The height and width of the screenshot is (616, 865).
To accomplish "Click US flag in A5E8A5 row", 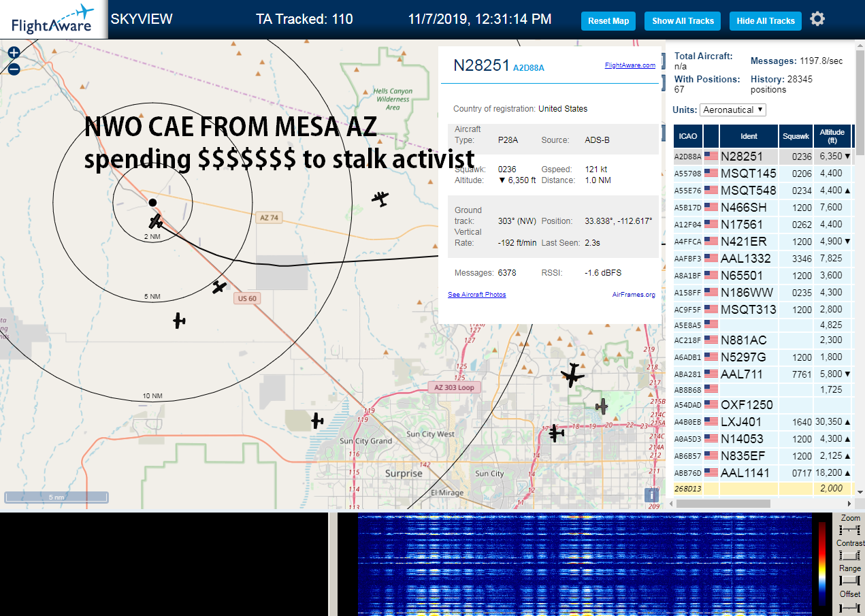I will click(x=711, y=325).
